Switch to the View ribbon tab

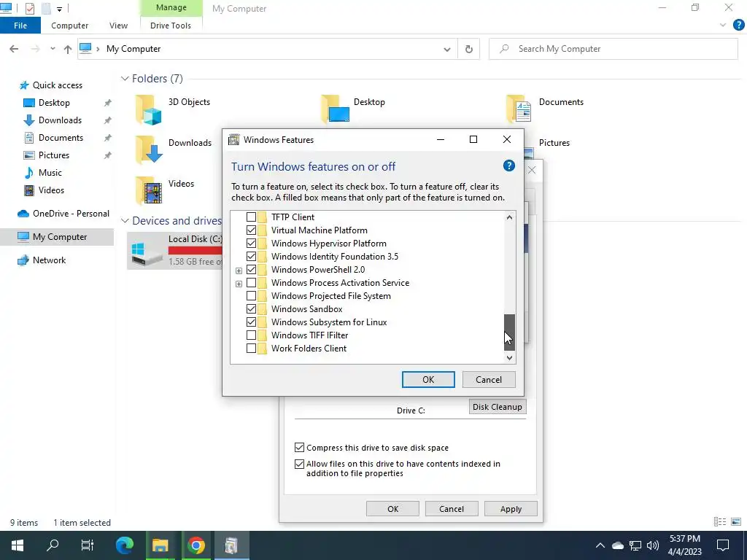(118, 26)
